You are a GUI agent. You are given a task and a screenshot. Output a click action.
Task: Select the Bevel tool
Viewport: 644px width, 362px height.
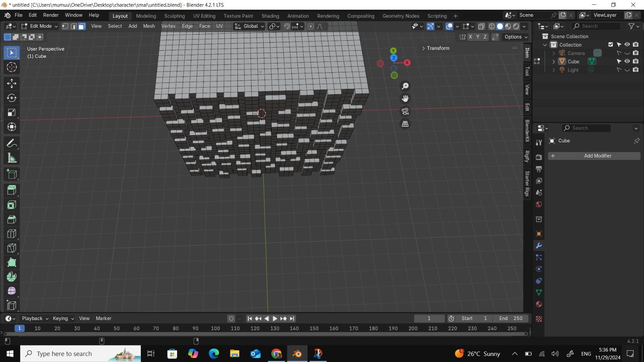point(12,219)
